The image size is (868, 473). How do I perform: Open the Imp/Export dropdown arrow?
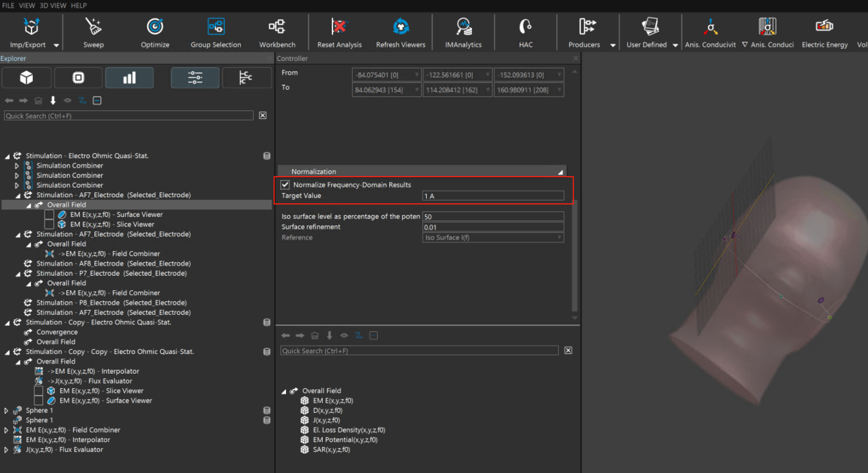click(56, 45)
